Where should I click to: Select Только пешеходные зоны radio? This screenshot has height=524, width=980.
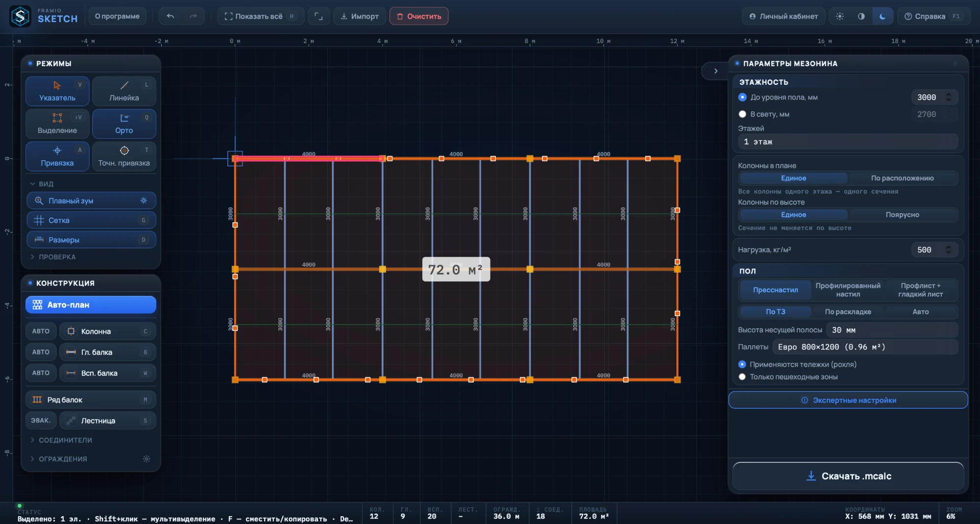[742, 377]
